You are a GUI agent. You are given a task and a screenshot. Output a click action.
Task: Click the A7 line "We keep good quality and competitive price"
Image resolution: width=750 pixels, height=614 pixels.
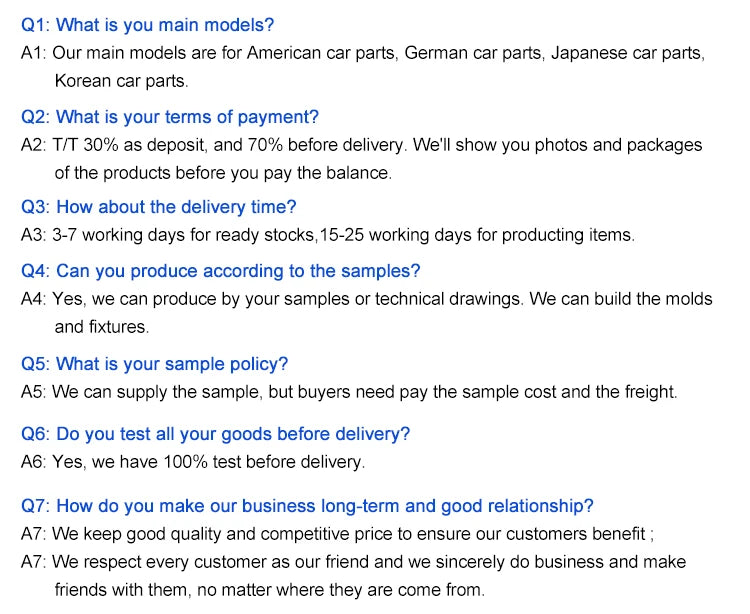click(337, 534)
